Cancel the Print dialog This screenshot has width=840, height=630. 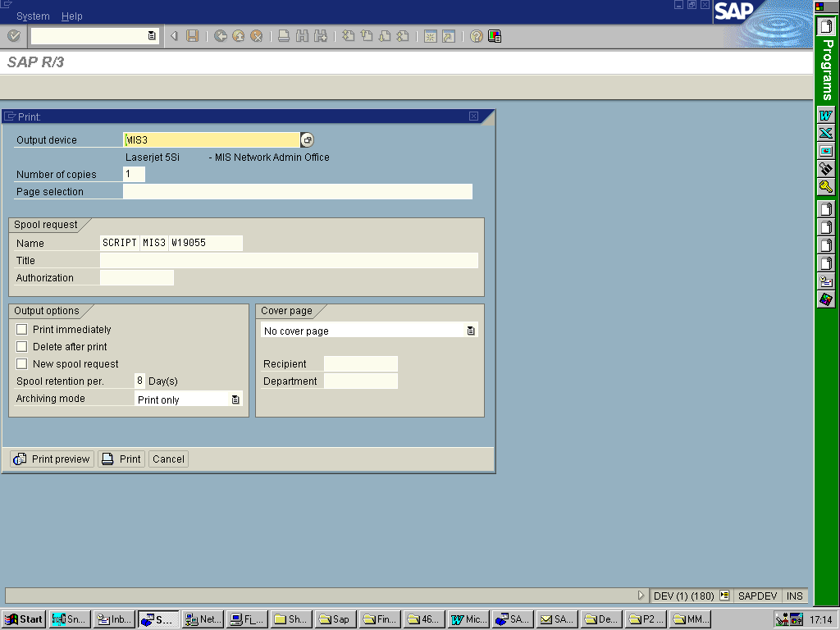(x=168, y=459)
